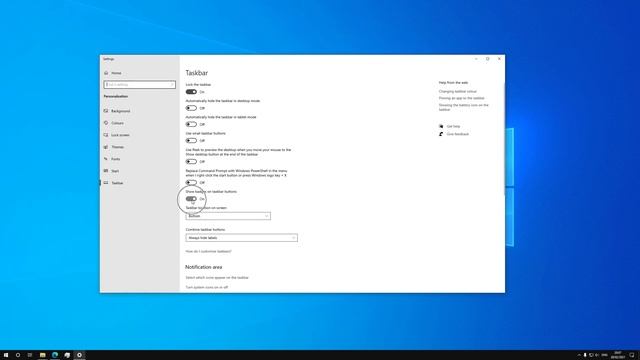Turn on Use small taskbar buttons
The height and width of the screenshot is (360, 640).
tap(191, 140)
